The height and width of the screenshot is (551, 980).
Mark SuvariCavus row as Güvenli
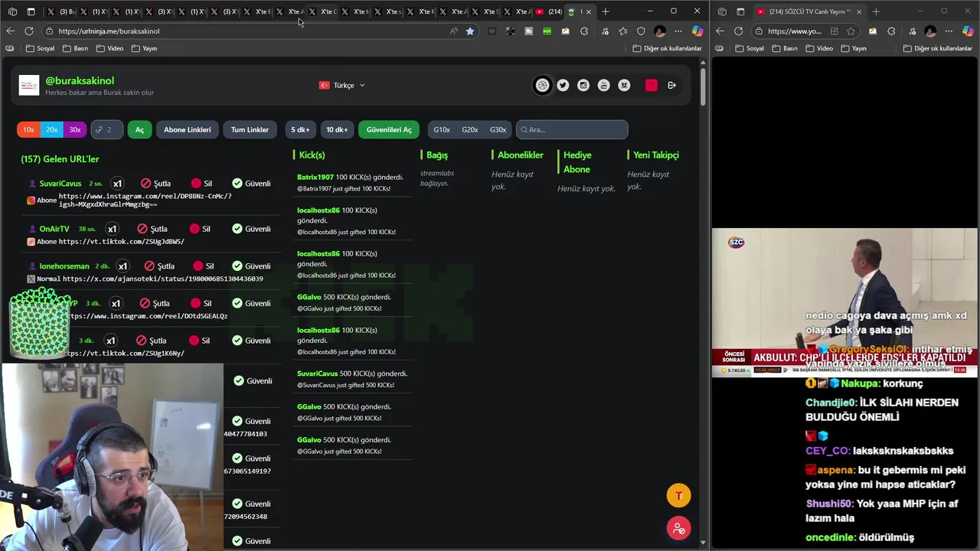[x=252, y=184]
